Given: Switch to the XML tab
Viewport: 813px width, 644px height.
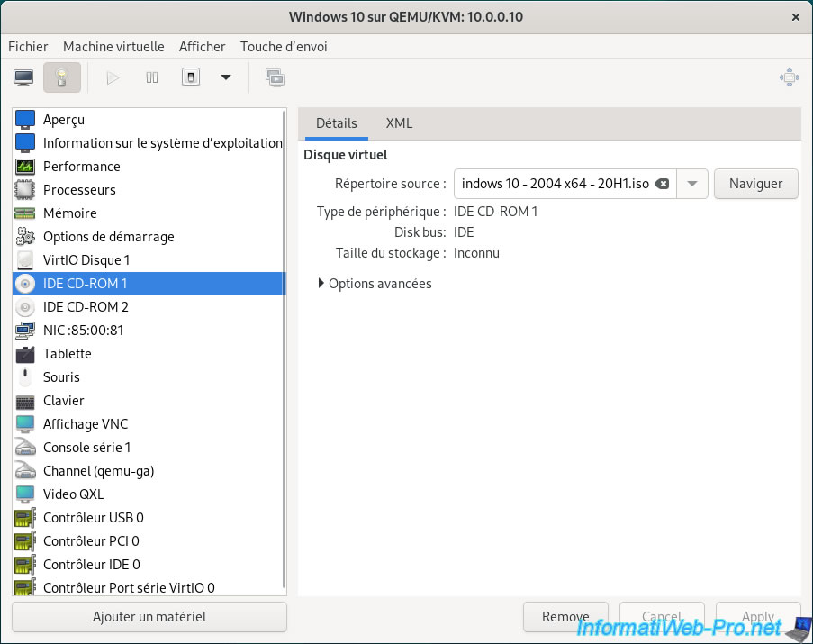Looking at the screenshot, I should point(399,123).
